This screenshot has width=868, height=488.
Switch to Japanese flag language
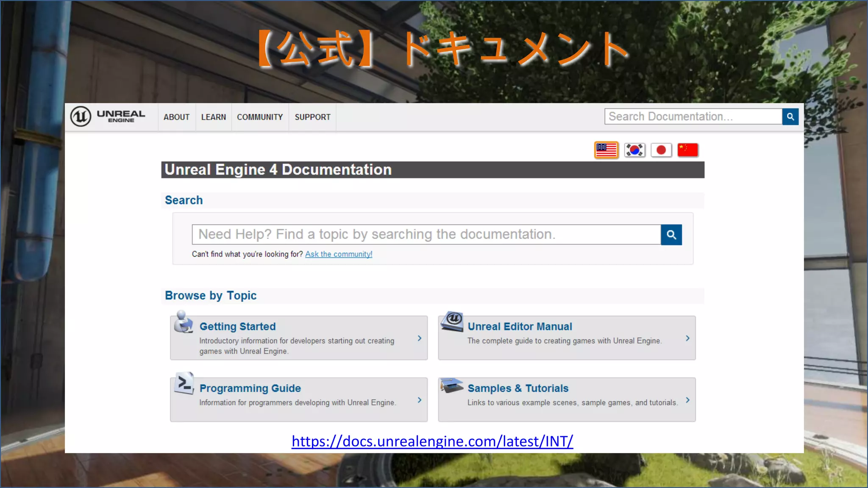[661, 150]
